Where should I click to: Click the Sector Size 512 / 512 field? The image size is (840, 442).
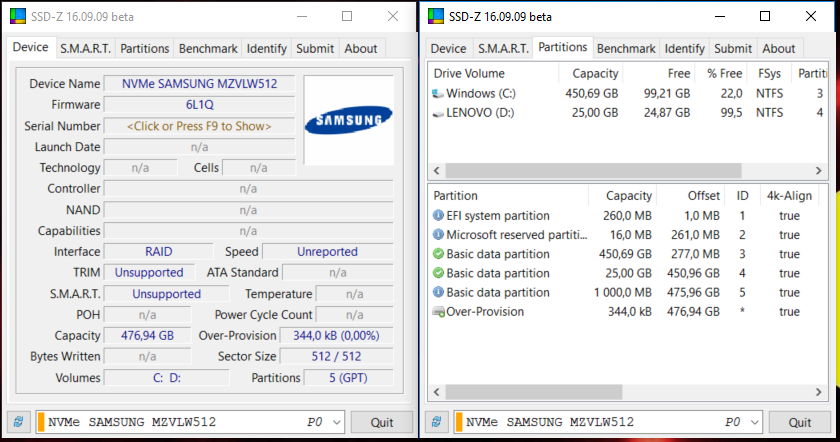pyautogui.click(x=336, y=357)
